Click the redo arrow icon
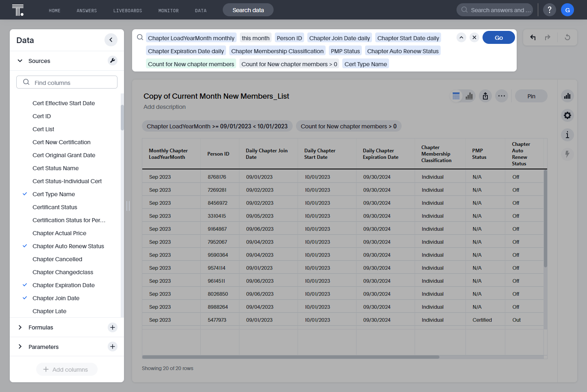This screenshot has height=392, width=587. tap(548, 37)
